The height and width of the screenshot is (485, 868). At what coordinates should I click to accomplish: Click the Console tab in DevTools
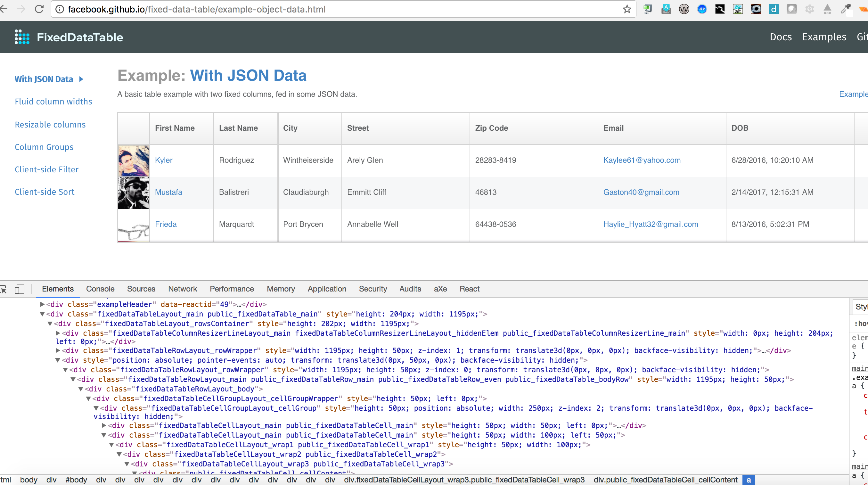tap(101, 288)
